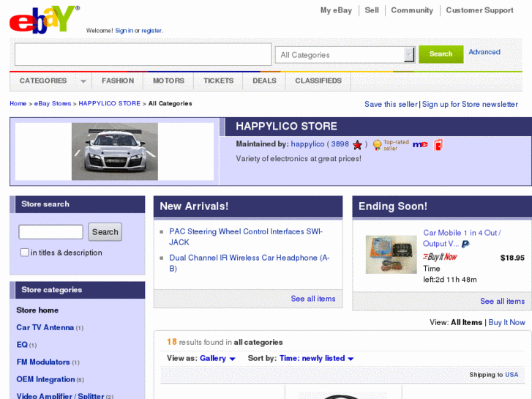Go to the Home breadcrumb

coord(18,103)
